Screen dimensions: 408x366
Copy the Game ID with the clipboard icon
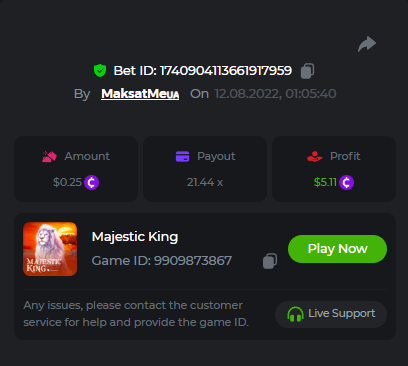click(270, 261)
